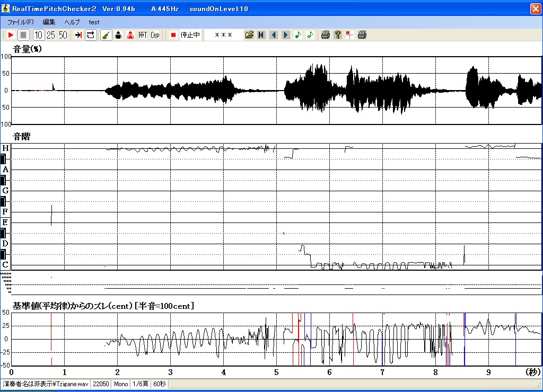Click the 音量(%) graph title

tap(27, 49)
